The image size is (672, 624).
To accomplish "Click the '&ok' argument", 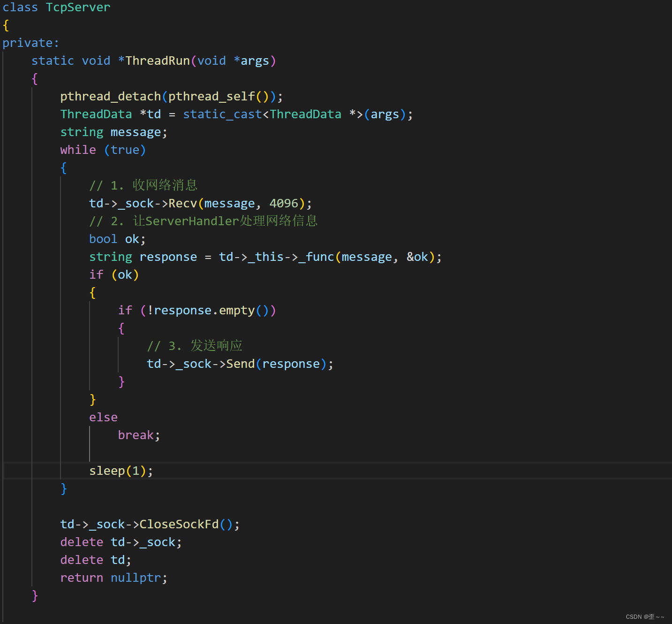I will click(417, 257).
